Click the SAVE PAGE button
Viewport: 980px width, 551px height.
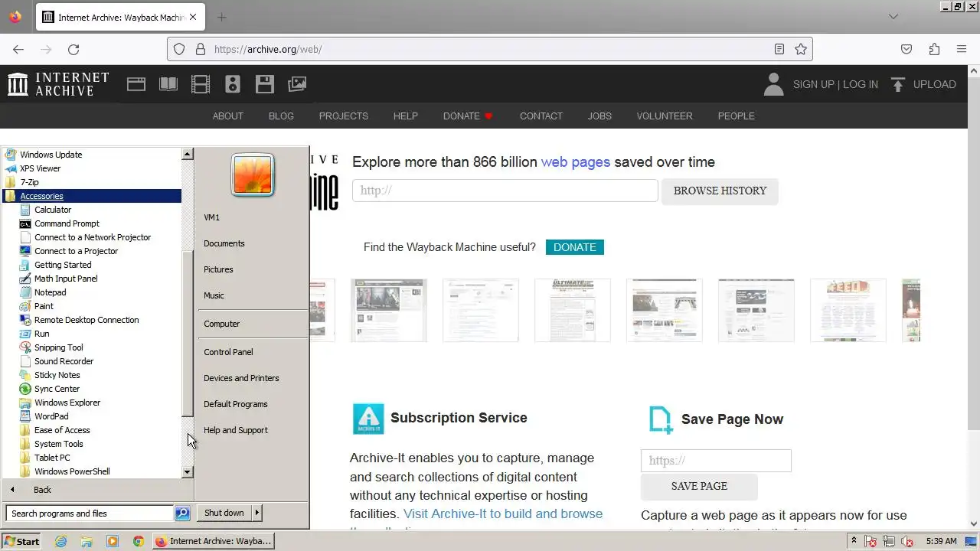coord(699,486)
